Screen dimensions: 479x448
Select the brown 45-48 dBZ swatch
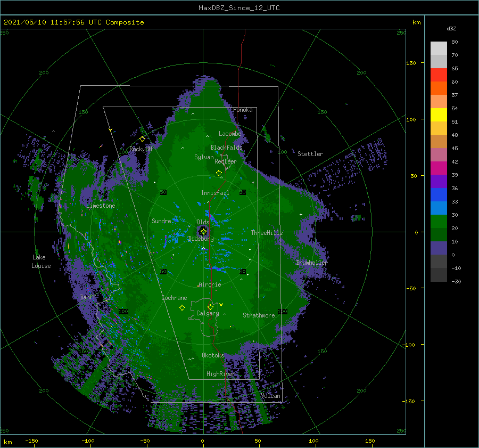point(439,141)
